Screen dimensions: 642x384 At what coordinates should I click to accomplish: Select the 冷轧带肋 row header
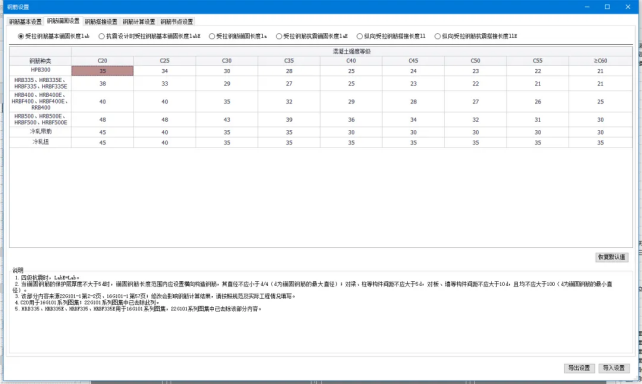(41, 132)
